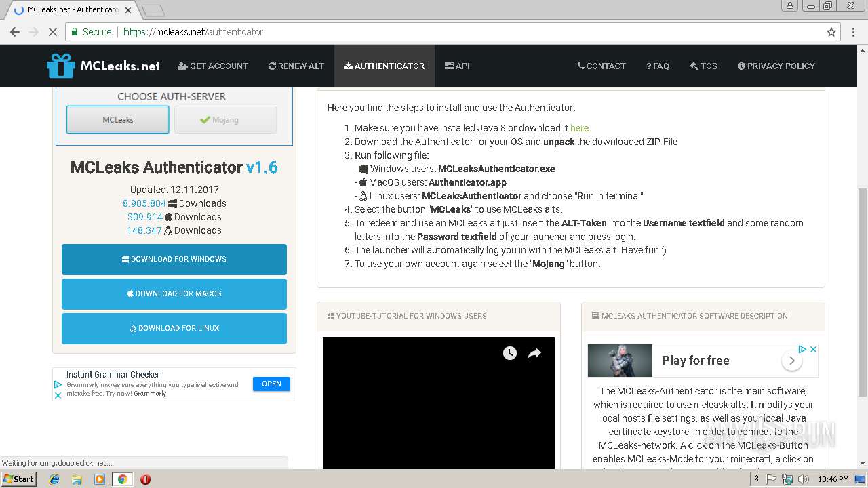
Task: Select the AUTHENTICATOR nav tab
Action: click(384, 66)
